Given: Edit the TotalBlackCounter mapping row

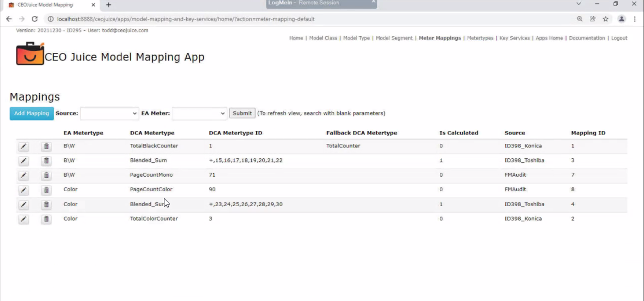Looking at the screenshot, I should [x=24, y=146].
